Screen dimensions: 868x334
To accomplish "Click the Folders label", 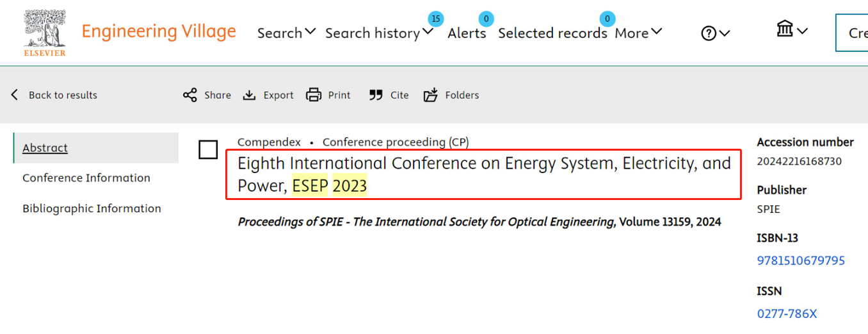I will (462, 95).
